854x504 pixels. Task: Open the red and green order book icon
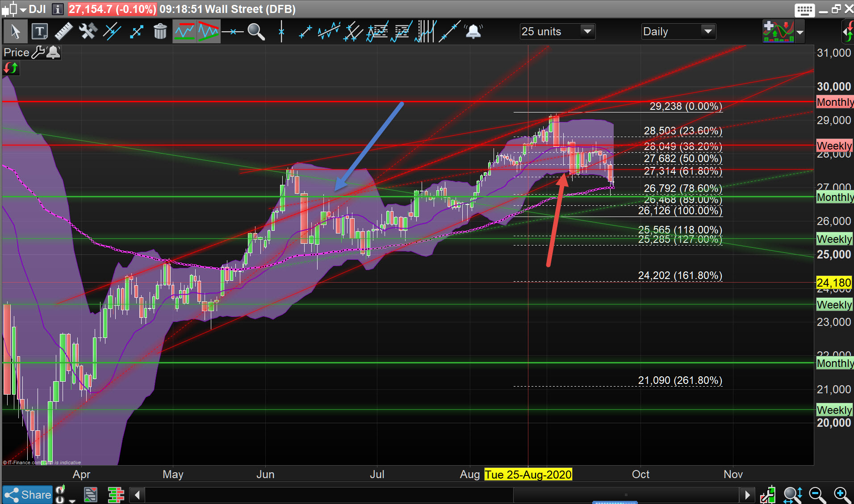[116, 495]
